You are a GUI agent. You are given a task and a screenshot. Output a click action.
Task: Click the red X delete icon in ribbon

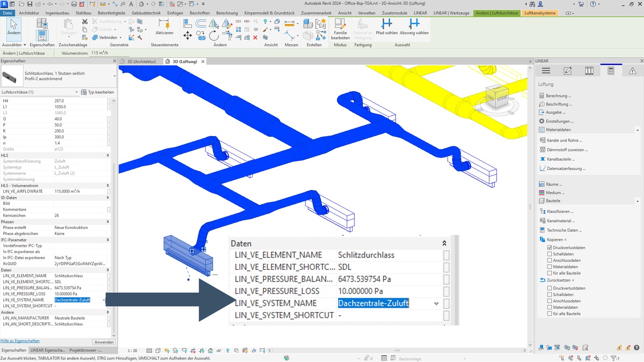point(255,38)
